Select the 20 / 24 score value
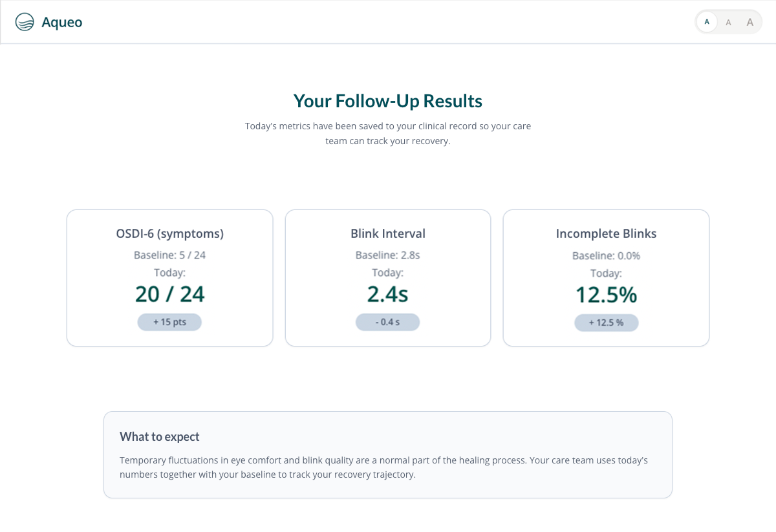The width and height of the screenshot is (776, 532). coord(169,294)
